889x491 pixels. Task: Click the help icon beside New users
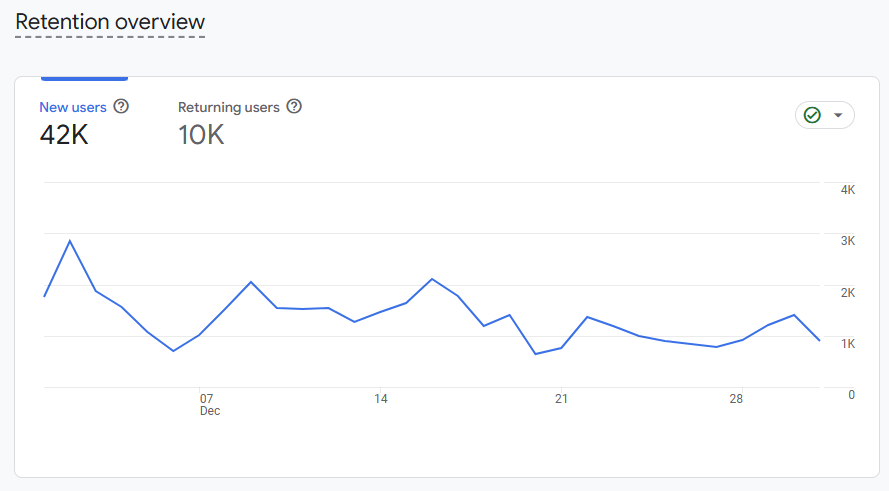coord(121,106)
